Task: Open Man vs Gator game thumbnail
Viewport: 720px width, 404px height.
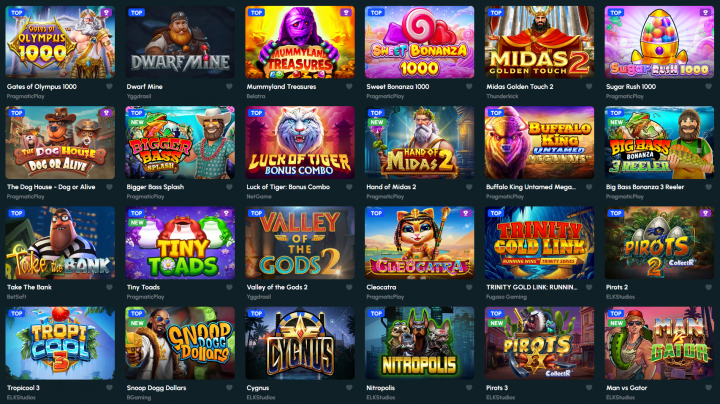Action: coord(659,343)
